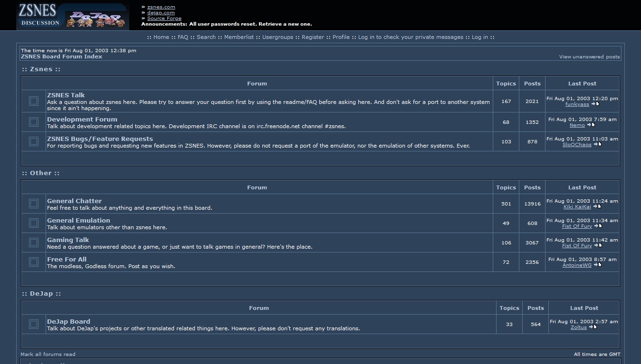The image size is (641, 364).
Task: Click Gaming Talk post count 3067
Action: [x=532, y=243]
